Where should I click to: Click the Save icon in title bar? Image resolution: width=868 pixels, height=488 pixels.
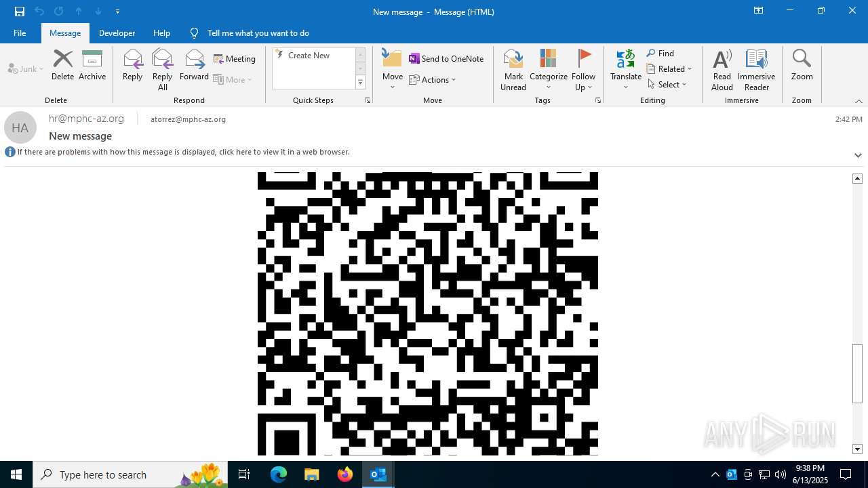pos(20,12)
